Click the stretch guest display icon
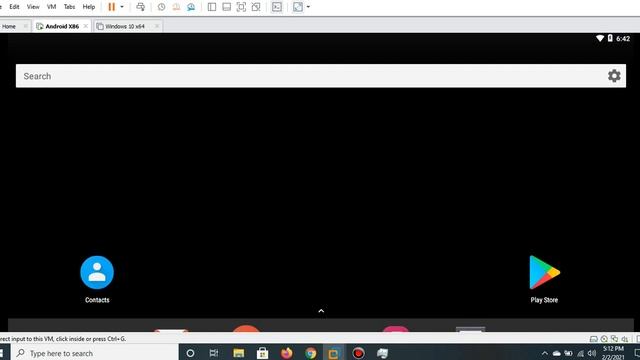 pos(298,7)
